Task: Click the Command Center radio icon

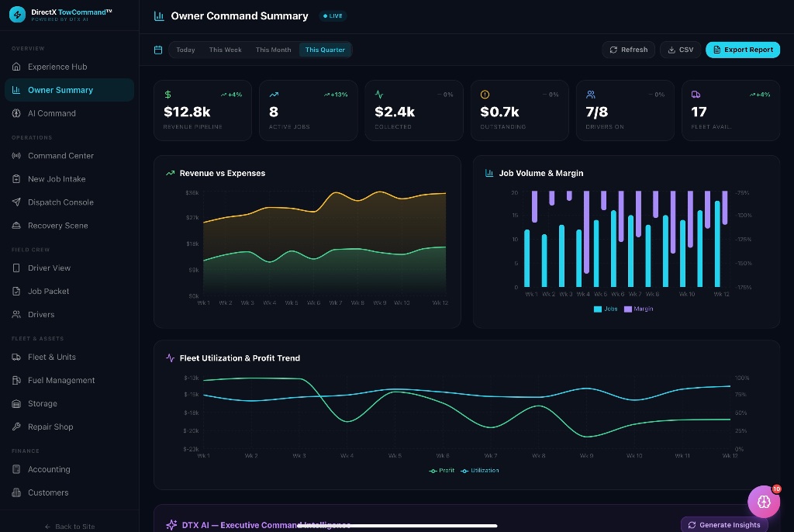Action: tap(16, 156)
